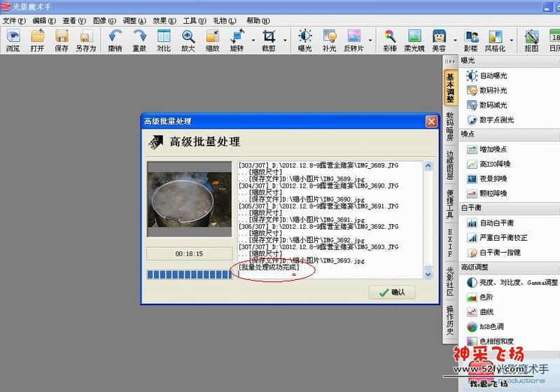Click the 浏览 browse toolbar icon
Viewport: 560px width, 392px height.
13,41
